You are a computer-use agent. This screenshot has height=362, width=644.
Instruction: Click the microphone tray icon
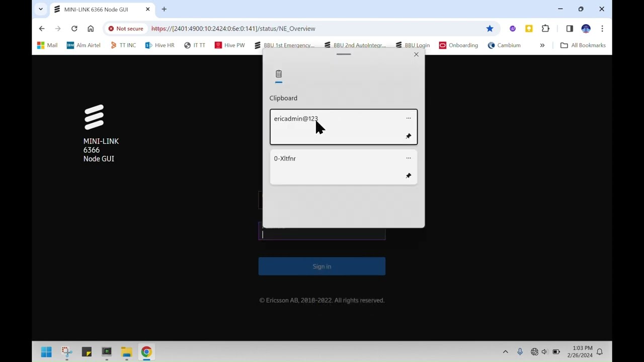tap(520, 352)
